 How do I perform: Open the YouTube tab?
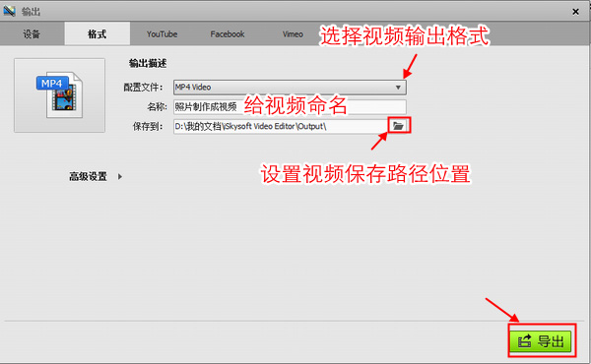tap(163, 34)
